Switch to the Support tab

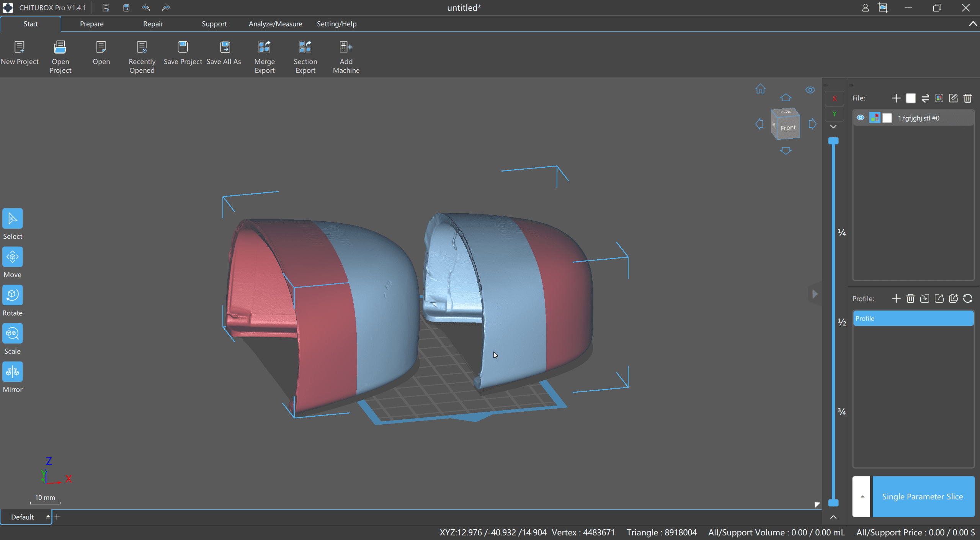[214, 24]
